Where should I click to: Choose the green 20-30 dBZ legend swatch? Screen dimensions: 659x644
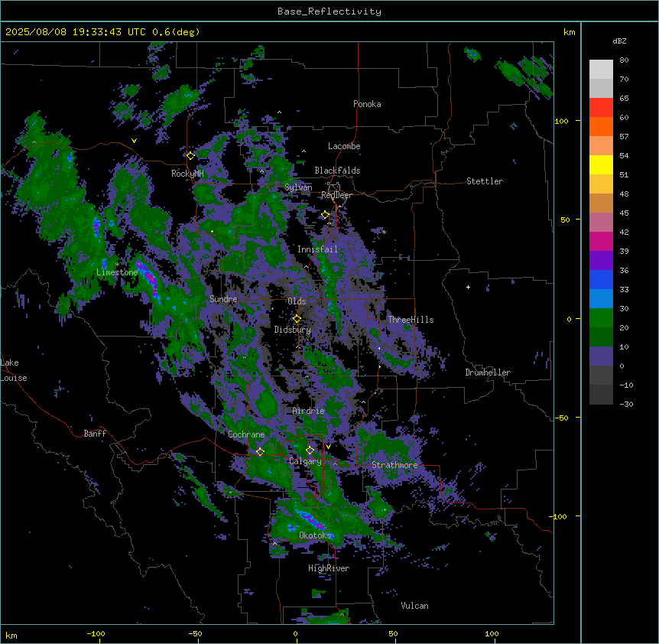click(601, 318)
